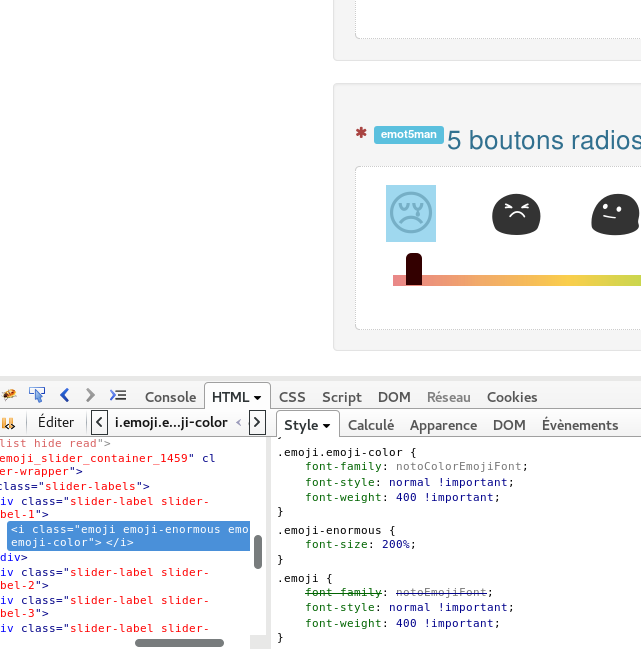Show the Calculé side panel
The width and height of the screenshot is (641, 649).
click(x=371, y=425)
